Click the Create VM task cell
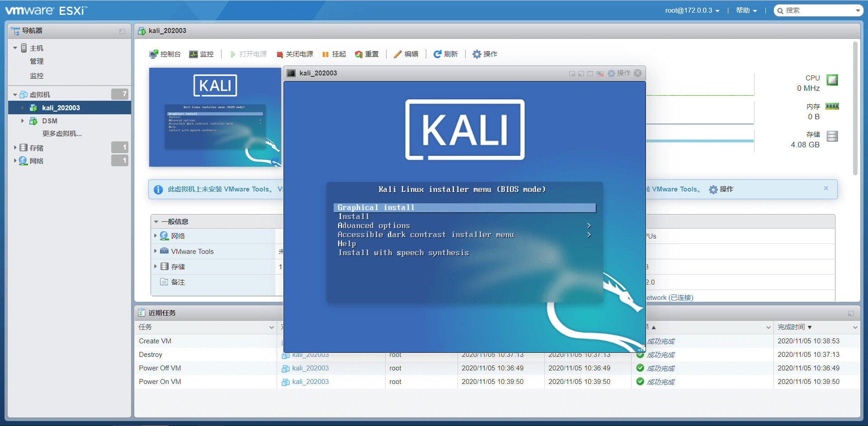Screen dimensions: 868x426 pos(155,341)
